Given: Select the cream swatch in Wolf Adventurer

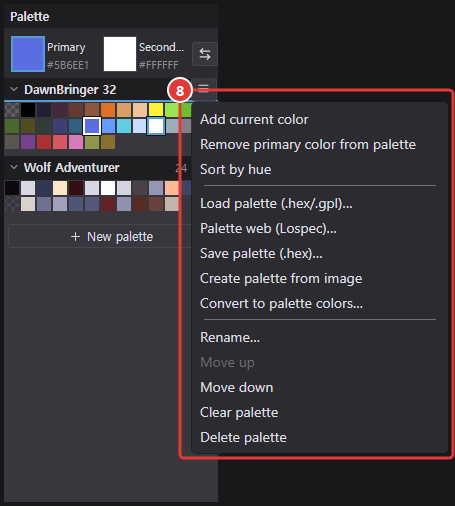Looking at the screenshot, I should pos(60,188).
